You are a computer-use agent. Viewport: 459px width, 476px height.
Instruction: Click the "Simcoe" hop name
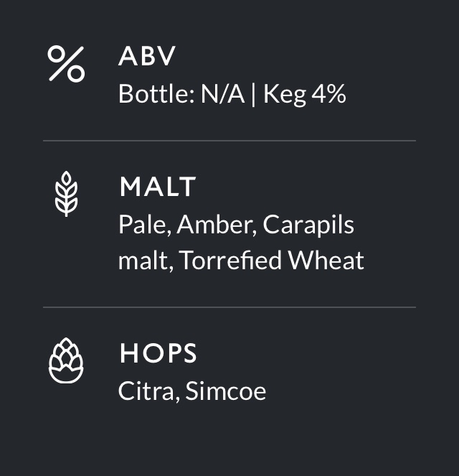point(225,391)
